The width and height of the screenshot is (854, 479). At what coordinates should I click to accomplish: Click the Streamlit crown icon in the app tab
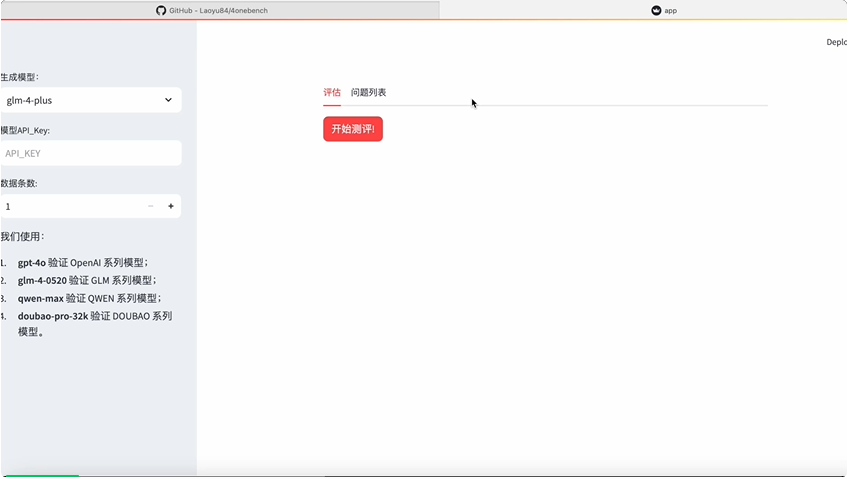click(x=656, y=10)
